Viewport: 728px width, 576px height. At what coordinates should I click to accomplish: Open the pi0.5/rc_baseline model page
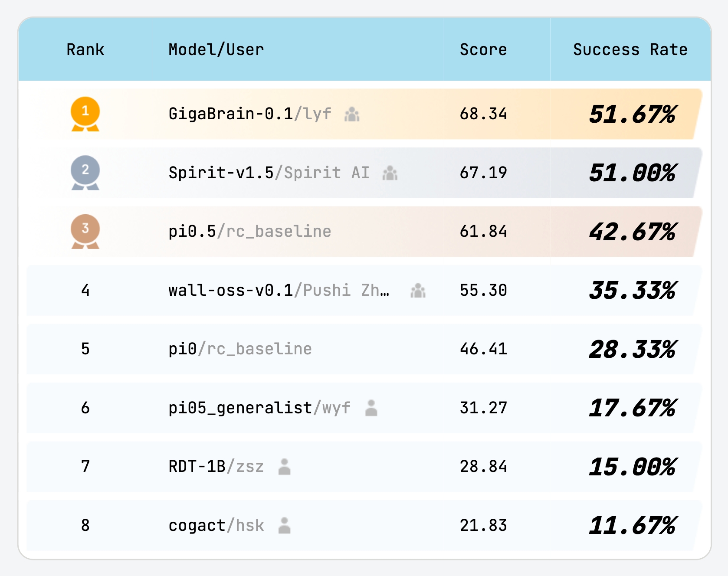[250, 232]
